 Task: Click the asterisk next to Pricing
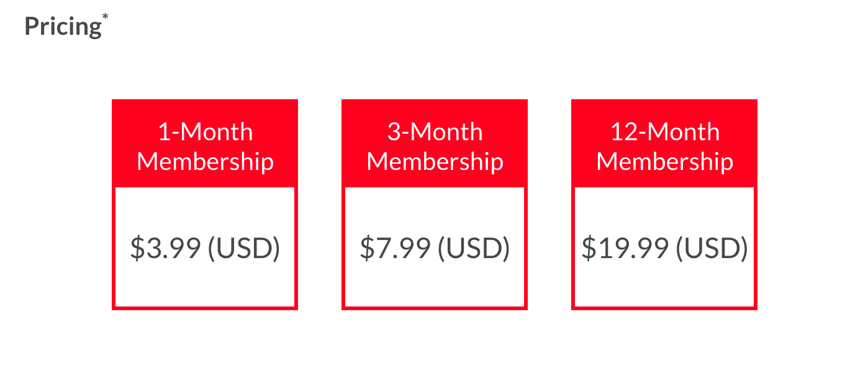click(x=104, y=17)
